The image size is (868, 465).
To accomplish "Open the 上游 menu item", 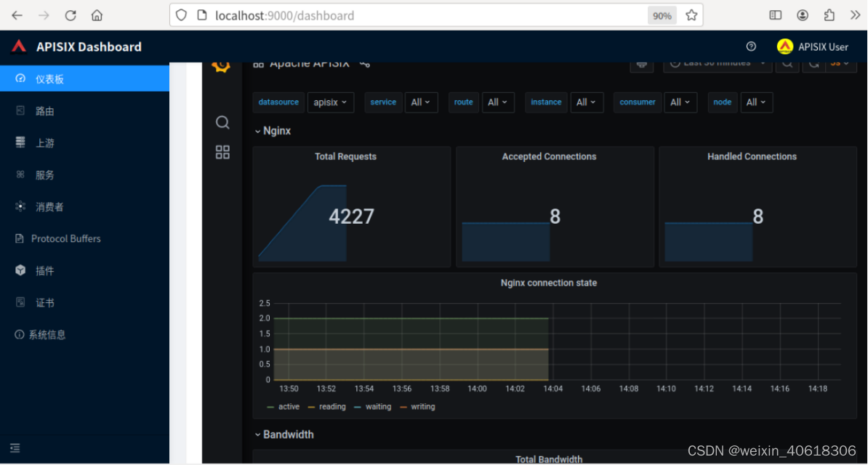I will (85, 143).
